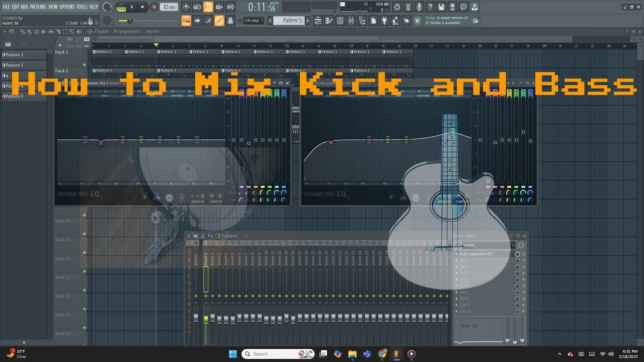
Task: Expand the Fruity parametric EQ 2 slot arrow
Action: pyautogui.click(x=456, y=254)
